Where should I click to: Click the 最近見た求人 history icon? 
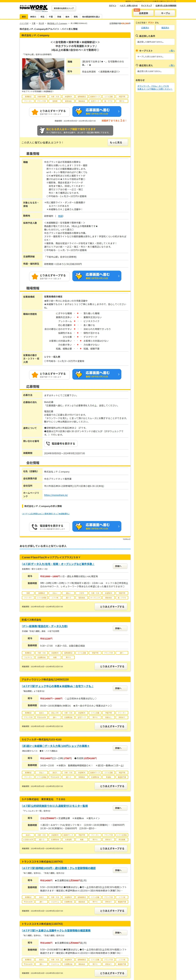coord(137,65)
